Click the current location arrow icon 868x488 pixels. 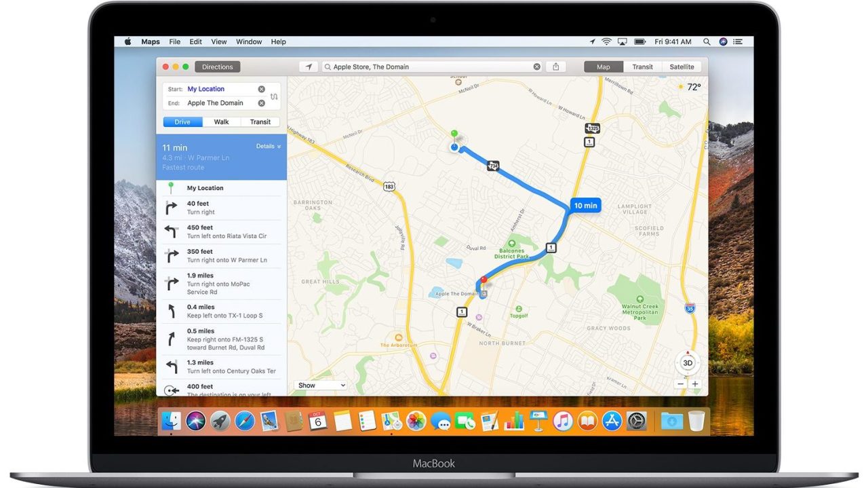309,67
